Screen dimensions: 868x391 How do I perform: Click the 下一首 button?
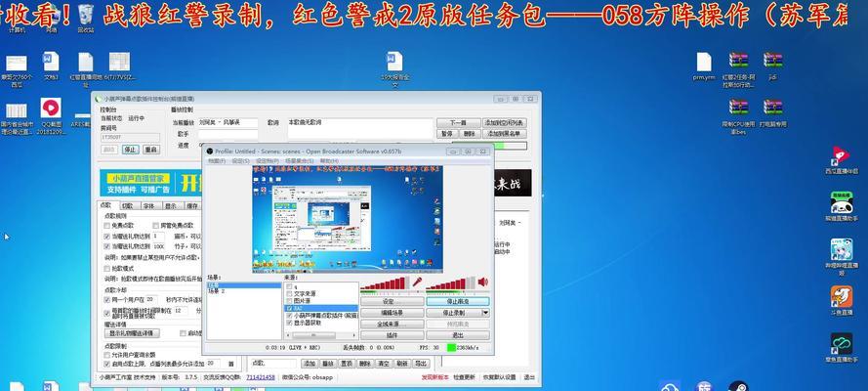pos(458,123)
